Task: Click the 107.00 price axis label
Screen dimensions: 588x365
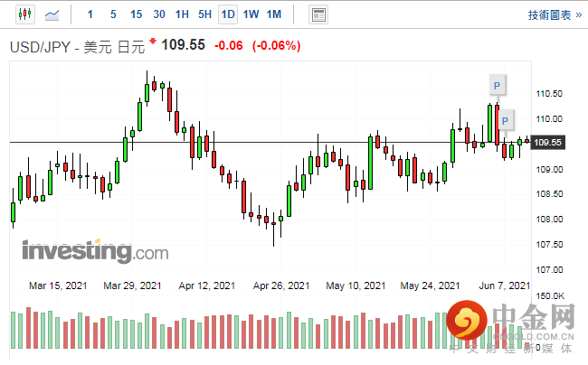Action: tap(549, 269)
